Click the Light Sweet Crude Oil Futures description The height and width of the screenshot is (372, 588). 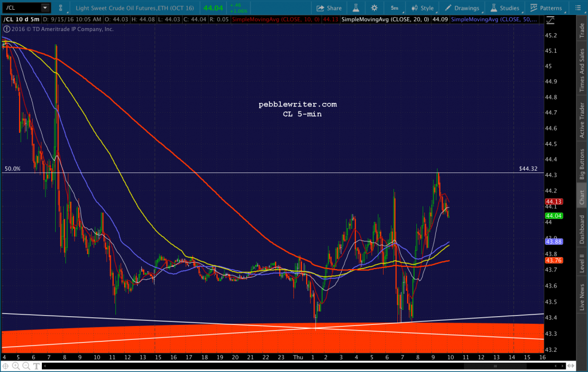(134, 8)
